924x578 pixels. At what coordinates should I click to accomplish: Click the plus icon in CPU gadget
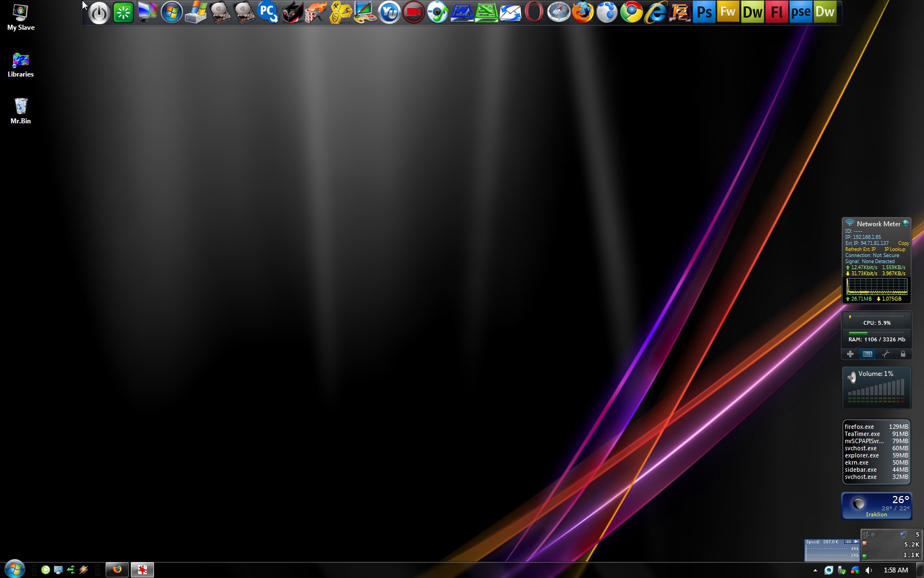(850, 354)
